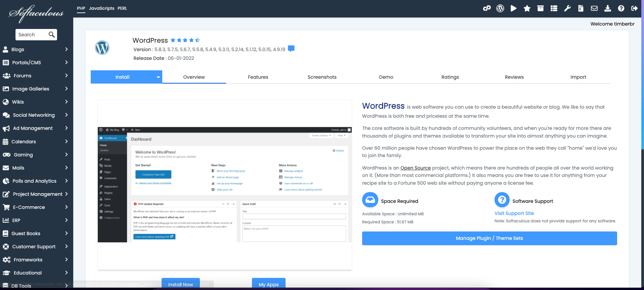Click the Space Required drive icon
The height and width of the screenshot is (290, 644).
coord(370,200)
